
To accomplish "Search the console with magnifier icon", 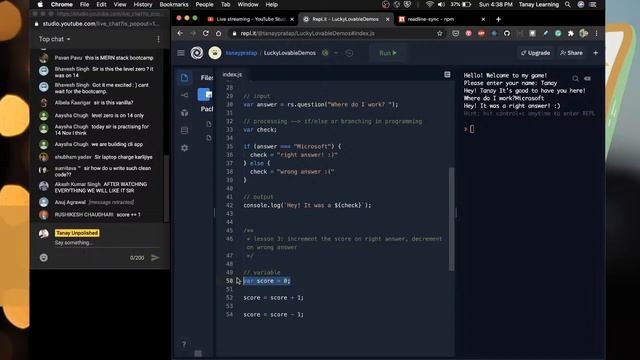I will (x=576, y=78).
